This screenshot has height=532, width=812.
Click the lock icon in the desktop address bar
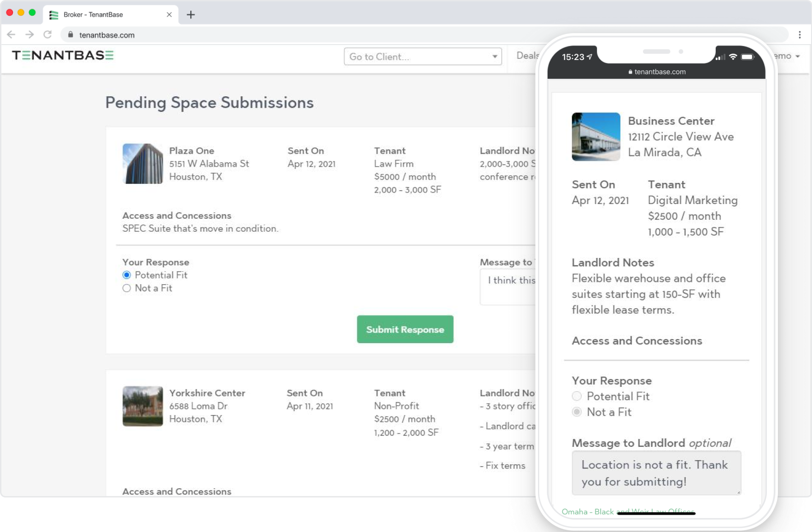point(70,35)
